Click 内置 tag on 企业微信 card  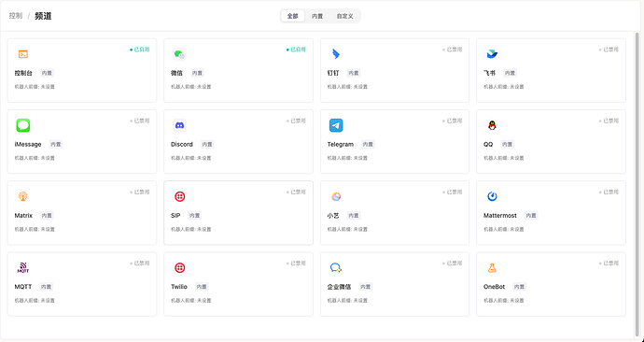[365, 287]
